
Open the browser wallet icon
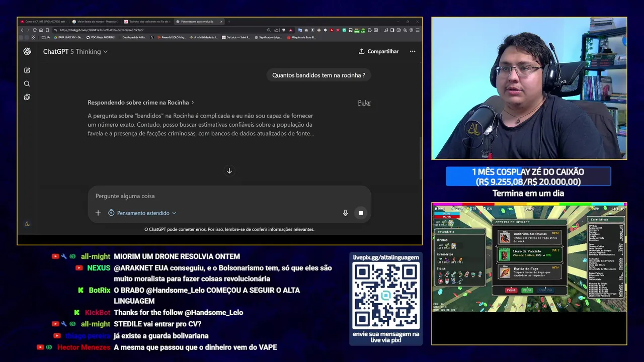[x=398, y=30]
